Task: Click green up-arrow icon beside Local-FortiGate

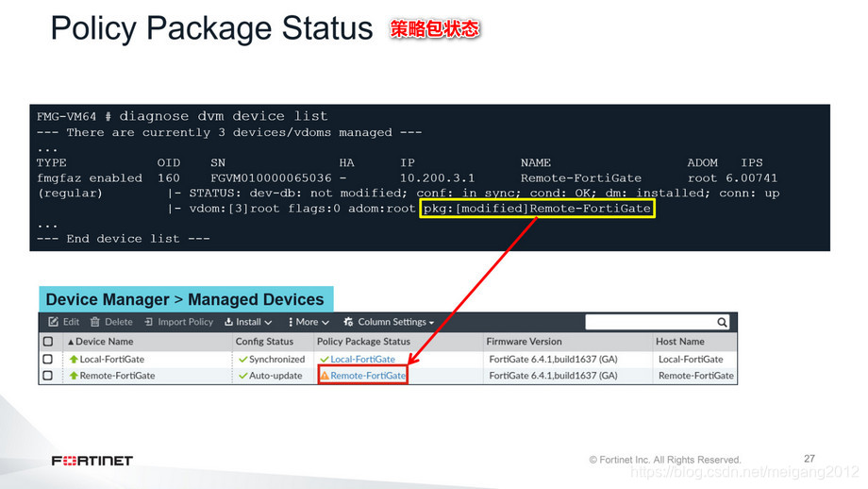Action: 74,359
